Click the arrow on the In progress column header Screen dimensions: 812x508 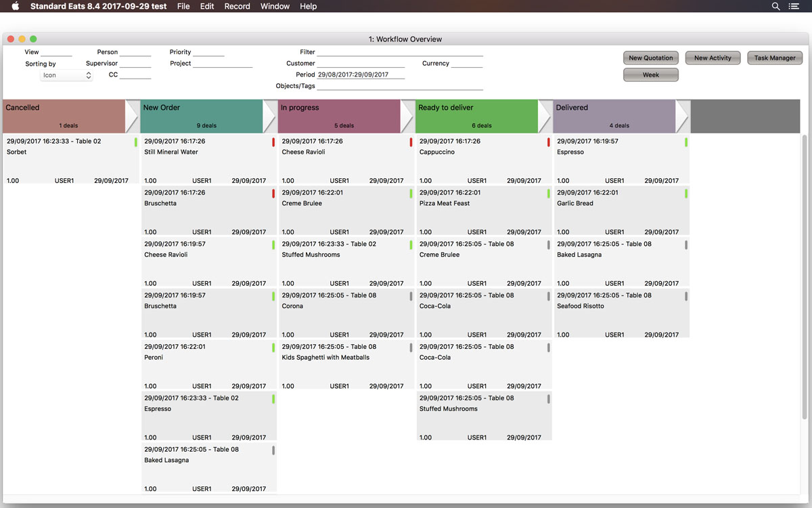pyautogui.click(x=407, y=115)
